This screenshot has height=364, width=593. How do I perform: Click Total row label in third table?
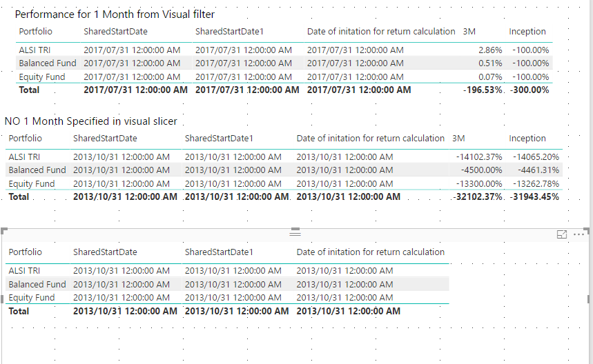click(19, 311)
